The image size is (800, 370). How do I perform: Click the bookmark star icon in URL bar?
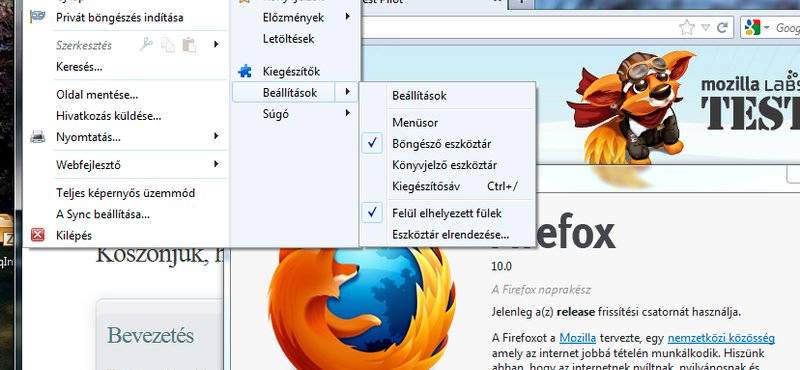[687, 28]
